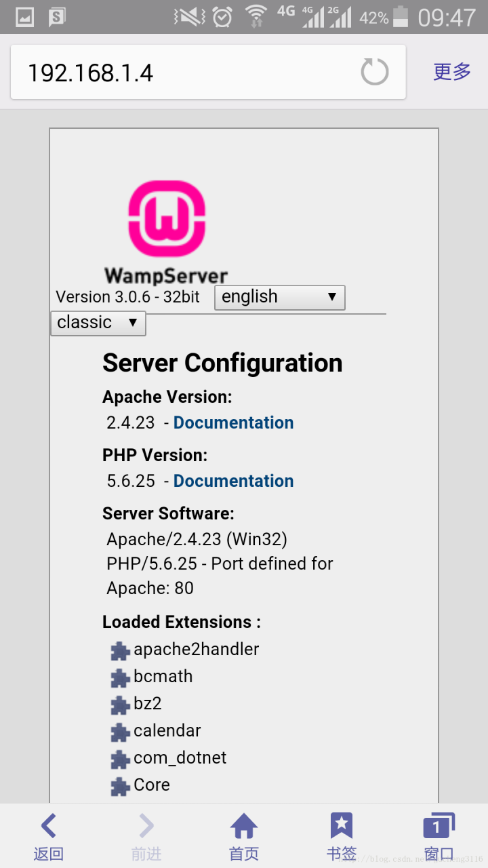
Task: Open the classic theme dropdown
Action: pyautogui.click(x=98, y=323)
